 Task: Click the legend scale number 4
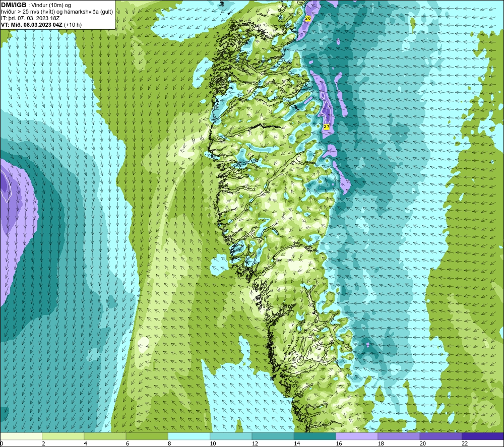[x=86, y=443]
